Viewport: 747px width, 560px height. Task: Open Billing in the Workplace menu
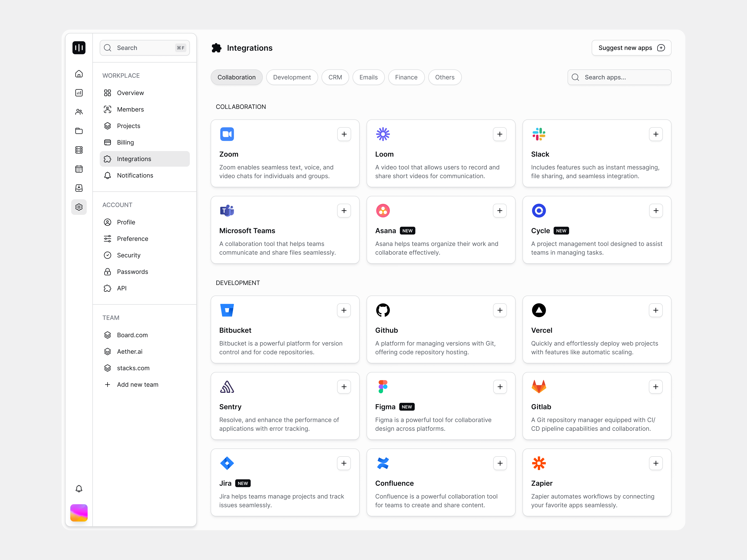point(125,142)
